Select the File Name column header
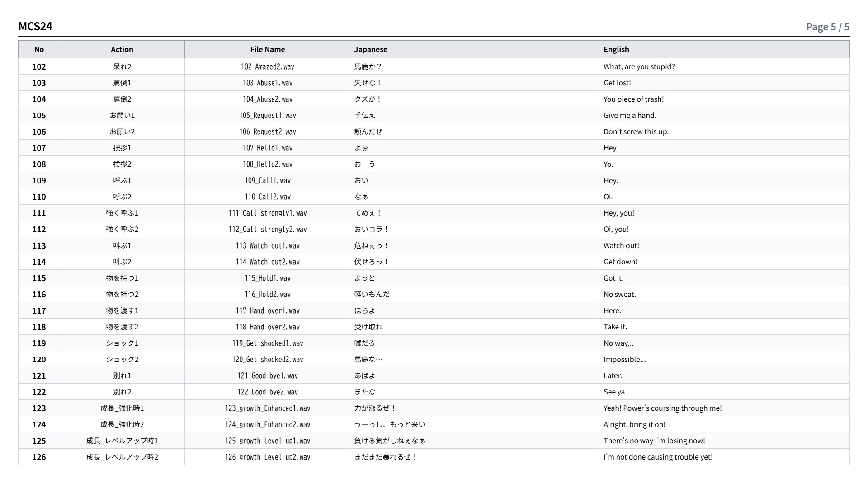Image resolution: width=868 pixels, height=488 pixels. click(x=268, y=49)
